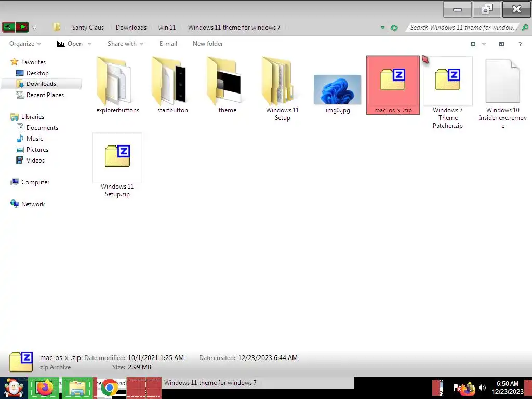Go back with the green back arrow

pos(8,27)
